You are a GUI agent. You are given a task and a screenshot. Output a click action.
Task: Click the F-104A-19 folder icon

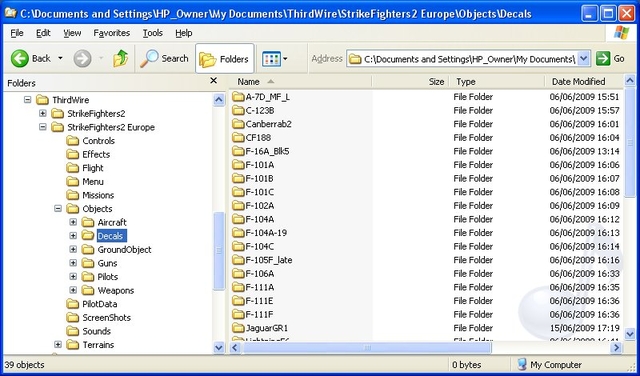point(238,233)
